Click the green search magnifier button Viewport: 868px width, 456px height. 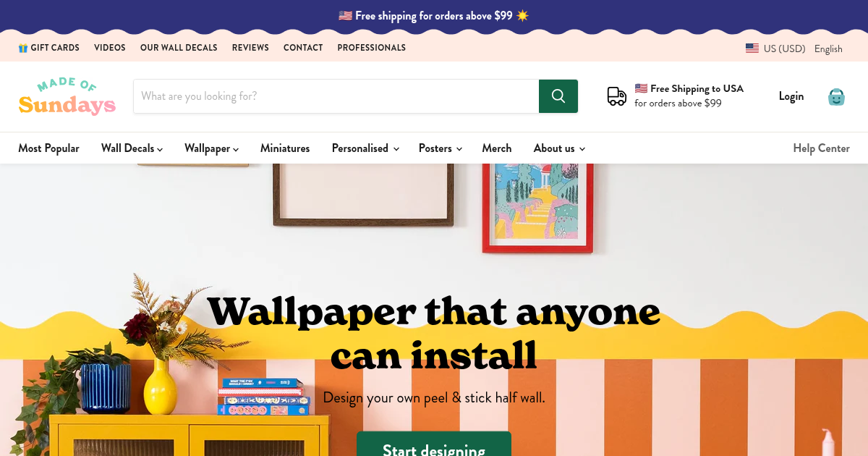pyautogui.click(x=558, y=96)
